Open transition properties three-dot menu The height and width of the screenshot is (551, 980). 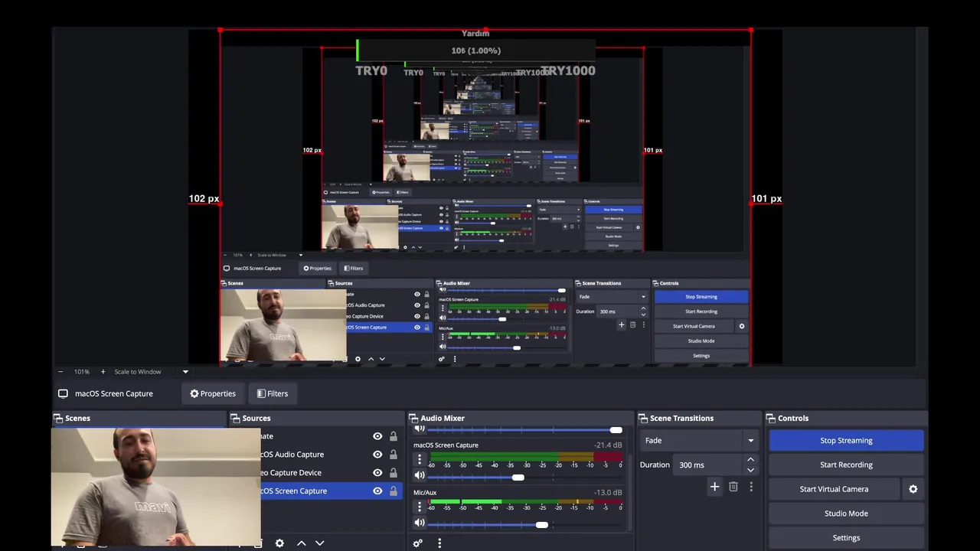(751, 487)
